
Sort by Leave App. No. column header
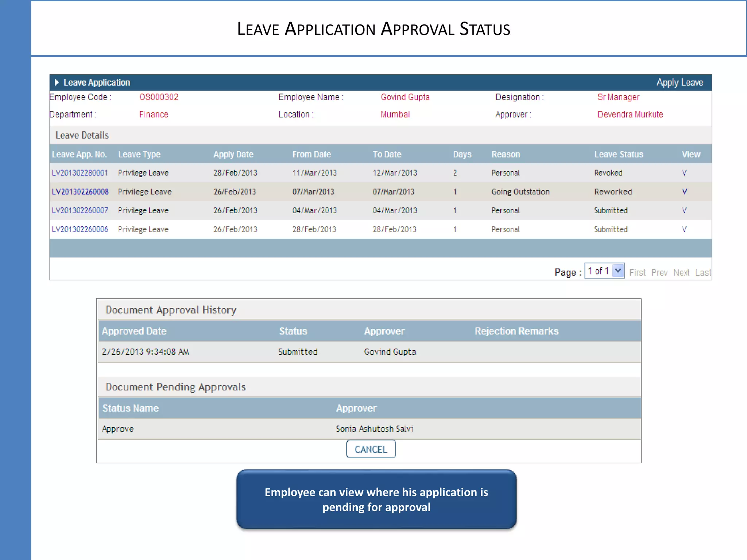[x=79, y=154]
